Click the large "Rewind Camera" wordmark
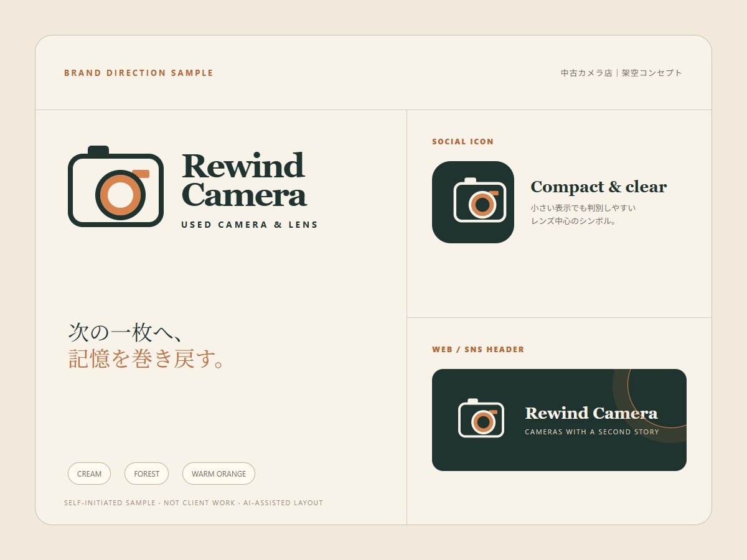 click(244, 180)
